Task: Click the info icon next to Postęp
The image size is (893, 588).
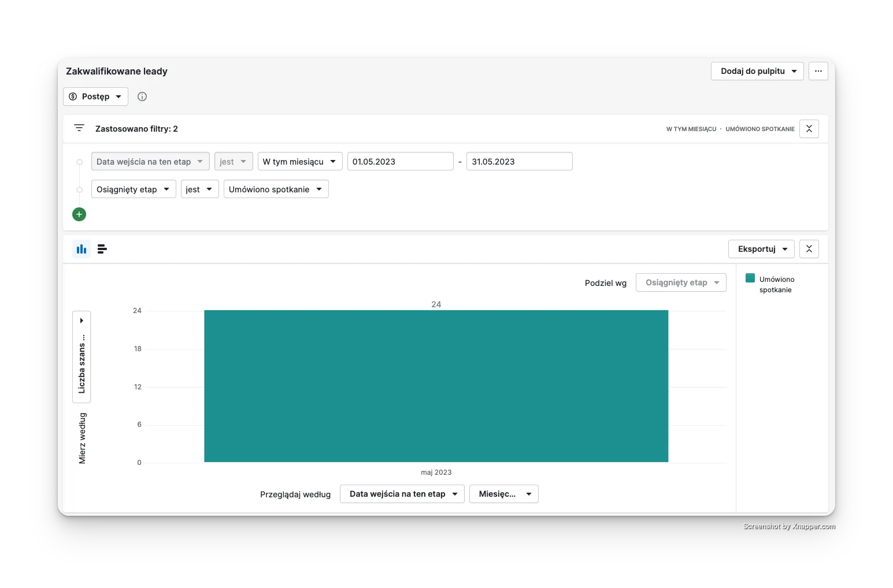Action: coord(142,96)
